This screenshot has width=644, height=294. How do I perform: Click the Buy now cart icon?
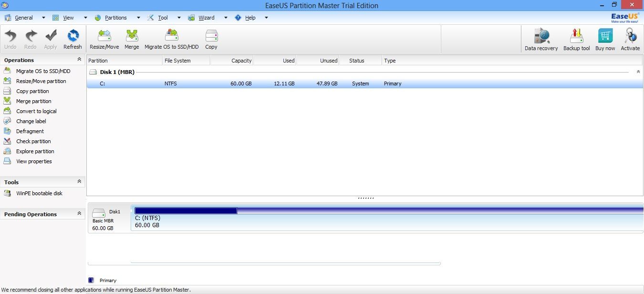pyautogui.click(x=605, y=36)
